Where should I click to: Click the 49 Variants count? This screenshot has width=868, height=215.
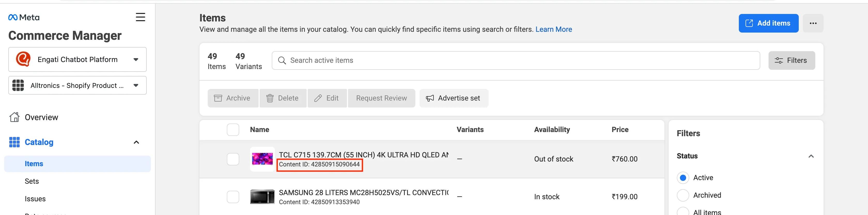point(249,61)
